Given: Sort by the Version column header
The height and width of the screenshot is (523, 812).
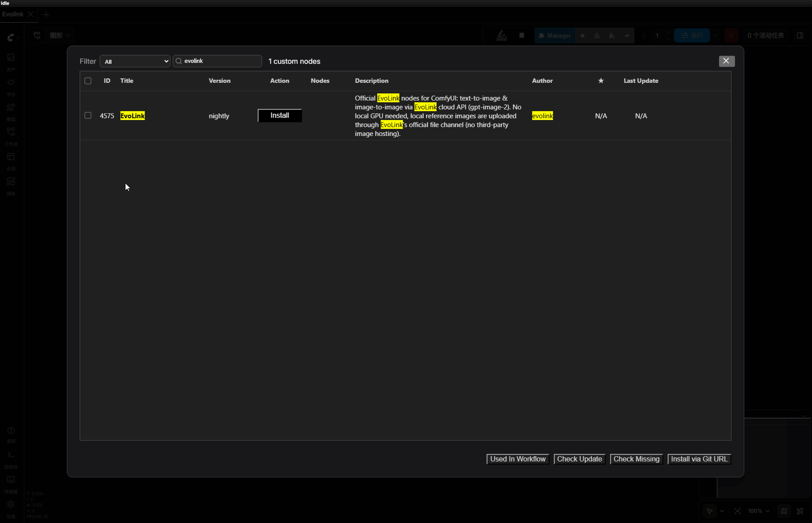Looking at the screenshot, I should tap(220, 81).
